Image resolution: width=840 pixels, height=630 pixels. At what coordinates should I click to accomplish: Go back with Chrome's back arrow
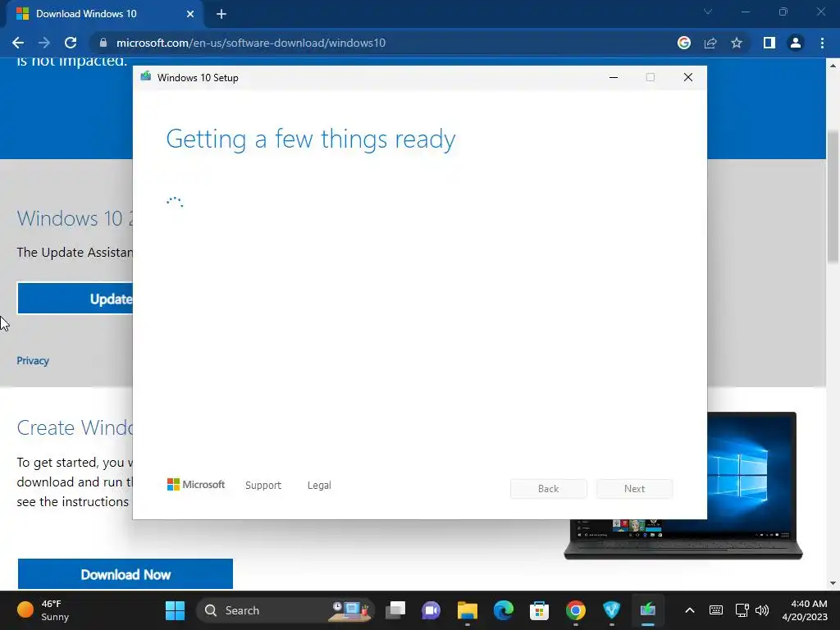(x=18, y=43)
